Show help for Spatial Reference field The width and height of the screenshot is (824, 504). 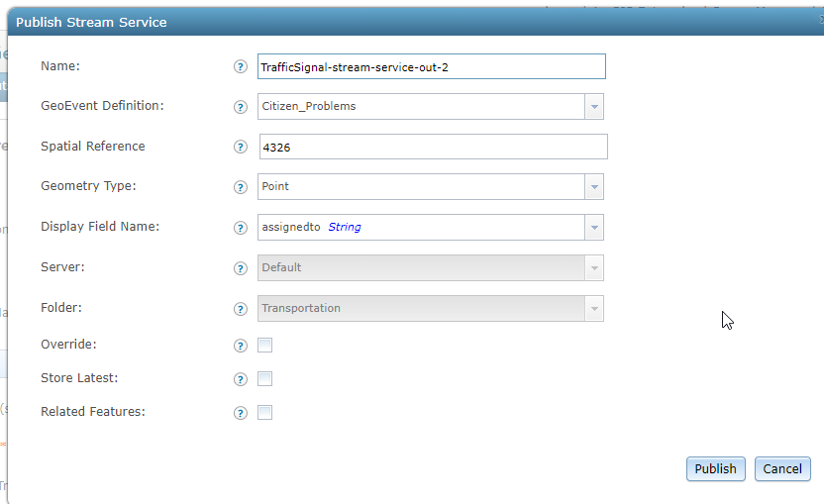[x=240, y=147]
